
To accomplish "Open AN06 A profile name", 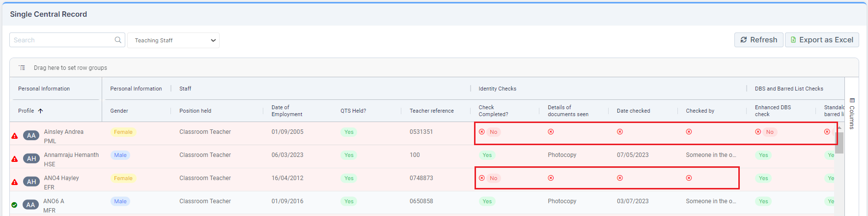I will (x=54, y=201).
